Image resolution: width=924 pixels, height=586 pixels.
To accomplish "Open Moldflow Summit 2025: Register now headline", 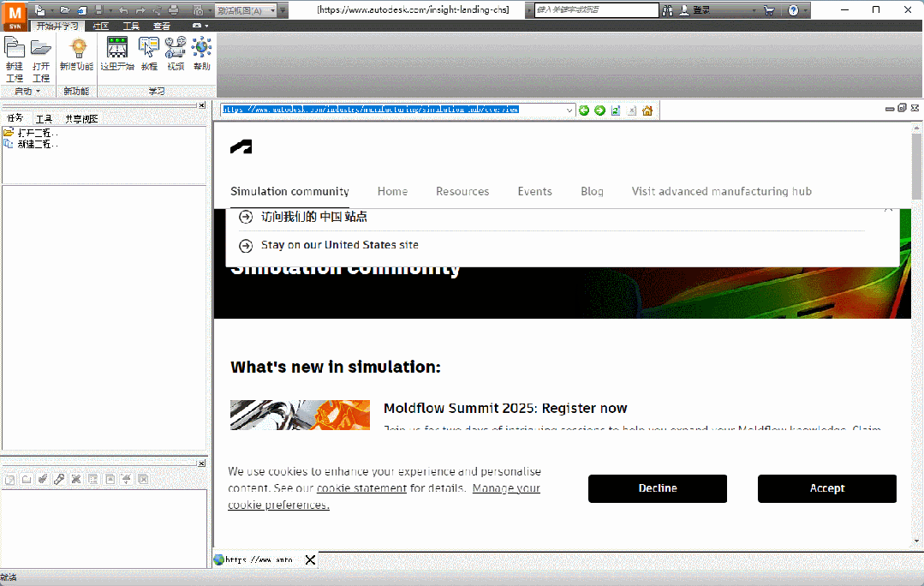I will coord(505,408).
